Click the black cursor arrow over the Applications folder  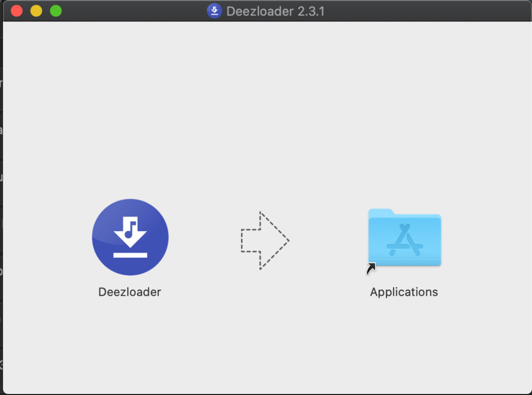click(x=371, y=268)
